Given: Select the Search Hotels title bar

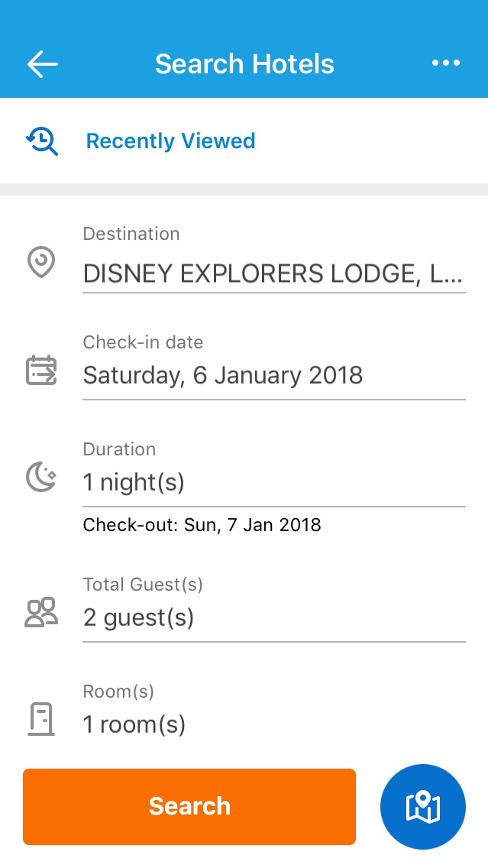Looking at the screenshot, I should [244, 64].
